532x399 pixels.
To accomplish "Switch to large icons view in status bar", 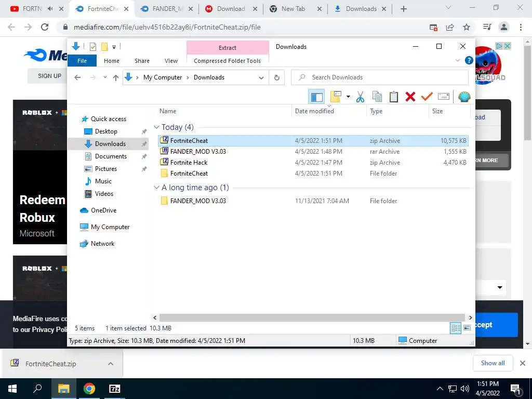I will (x=467, y=328).
